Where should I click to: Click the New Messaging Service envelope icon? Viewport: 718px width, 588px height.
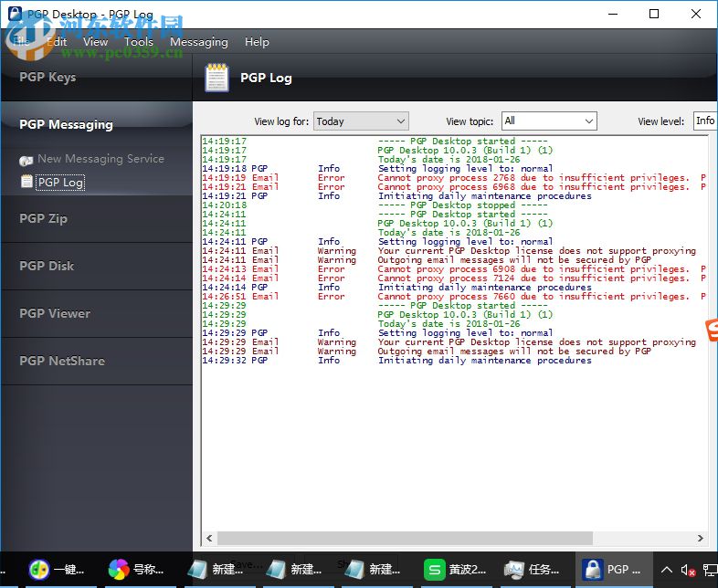(x=26, y=160)
